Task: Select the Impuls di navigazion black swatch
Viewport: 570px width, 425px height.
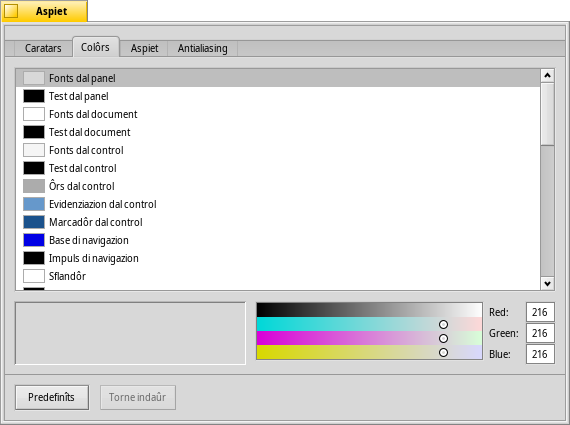Action: point(34,258)
